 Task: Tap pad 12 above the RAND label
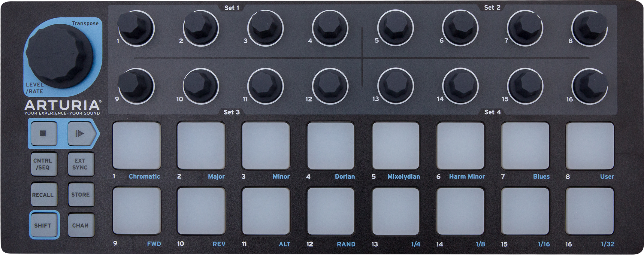click(331, 211)
